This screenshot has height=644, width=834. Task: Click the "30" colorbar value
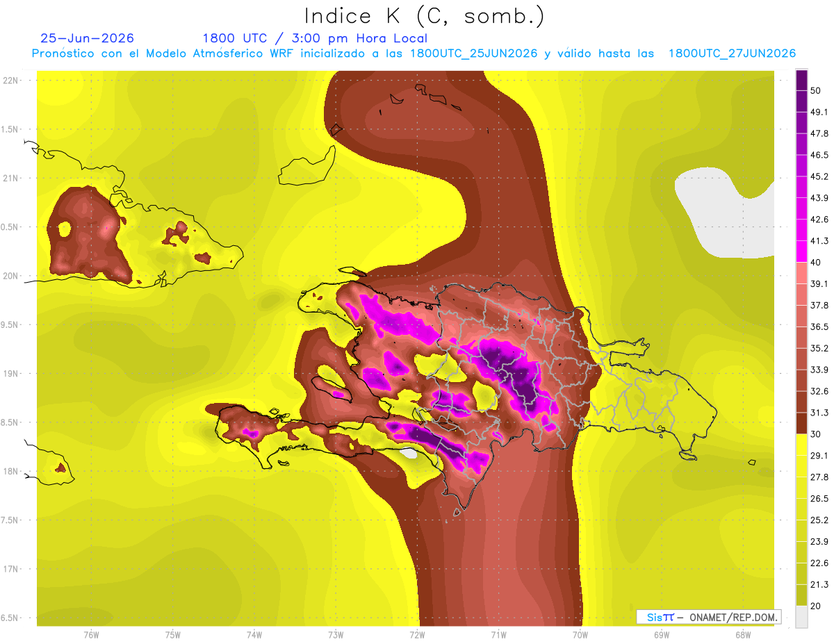817,434
